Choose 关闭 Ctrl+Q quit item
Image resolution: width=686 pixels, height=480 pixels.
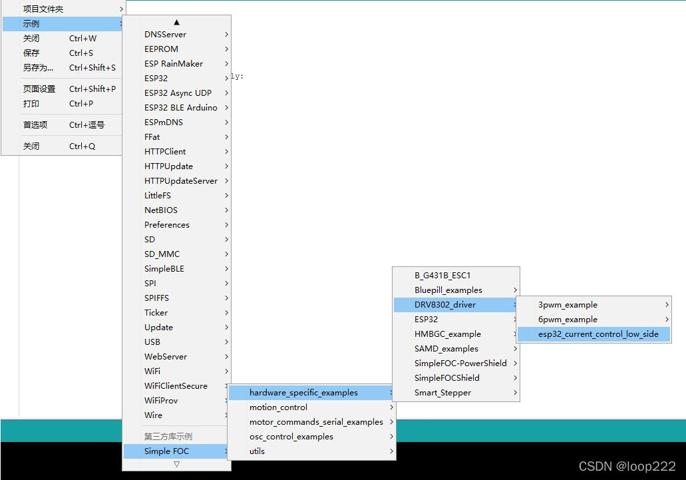coord(63,146)
